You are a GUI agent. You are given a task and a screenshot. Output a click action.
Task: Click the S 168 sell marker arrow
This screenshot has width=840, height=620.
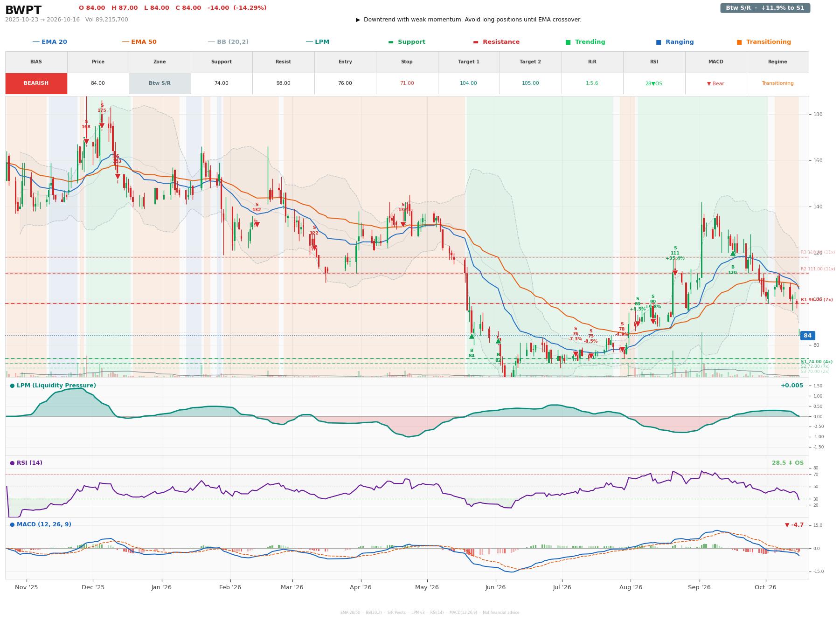86,142
